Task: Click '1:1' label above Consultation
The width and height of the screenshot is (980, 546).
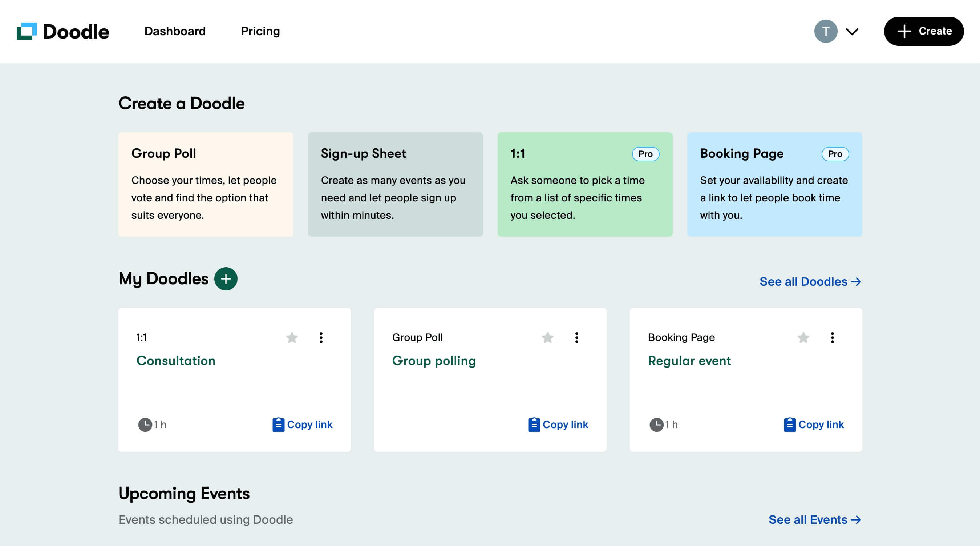Action: point(142,337)
